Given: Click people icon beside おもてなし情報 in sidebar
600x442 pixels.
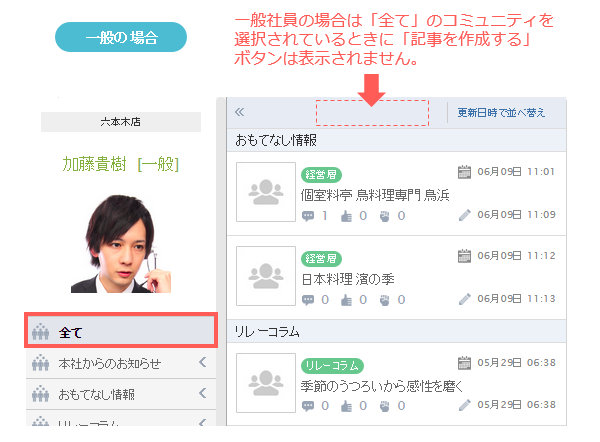Looking at the screenshot, I should [41, 393].
